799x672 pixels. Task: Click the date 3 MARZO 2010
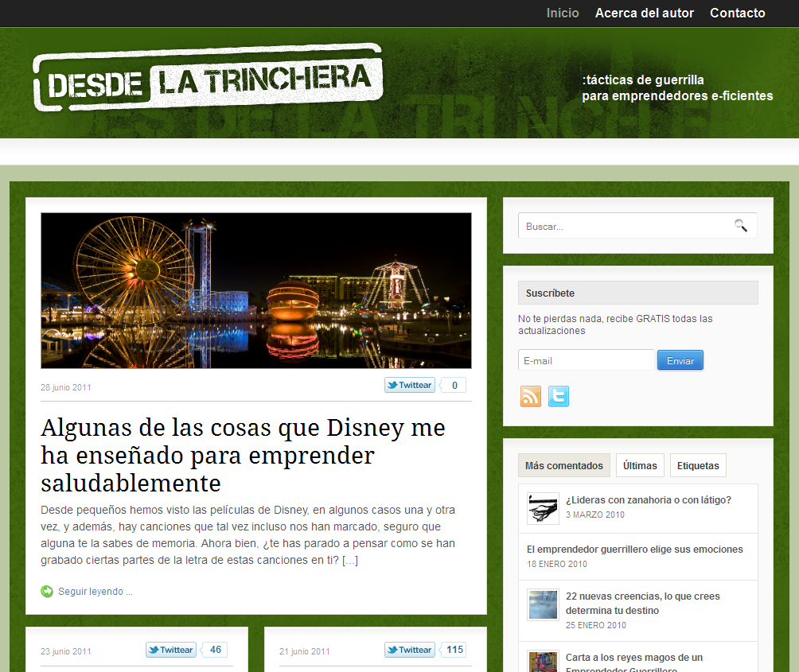tap(594, 515)
